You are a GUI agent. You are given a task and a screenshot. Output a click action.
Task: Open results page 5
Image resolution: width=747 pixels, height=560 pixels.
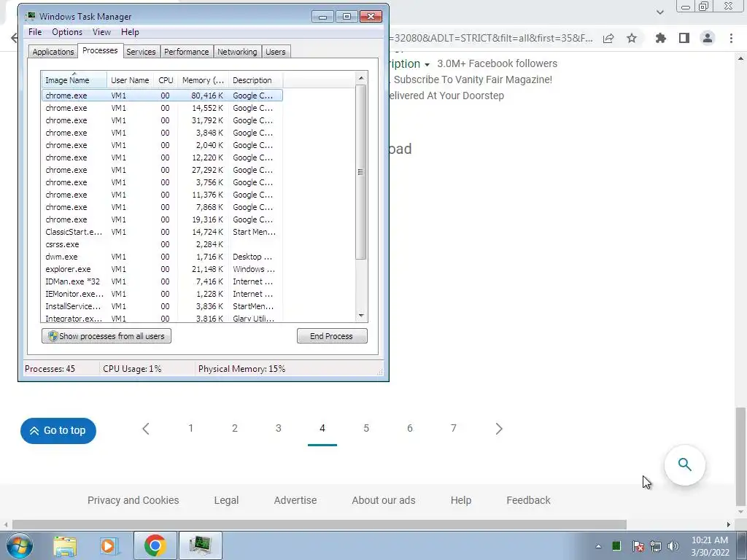point(366,428)
